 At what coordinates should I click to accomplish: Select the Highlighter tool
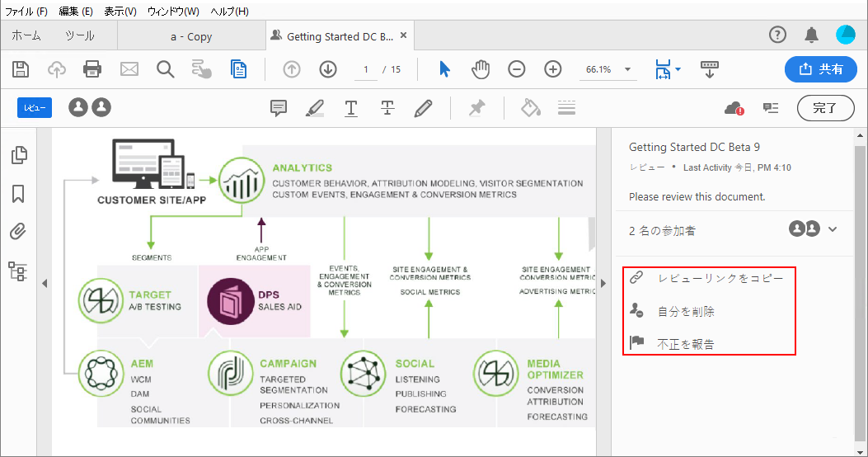(314, 107)
